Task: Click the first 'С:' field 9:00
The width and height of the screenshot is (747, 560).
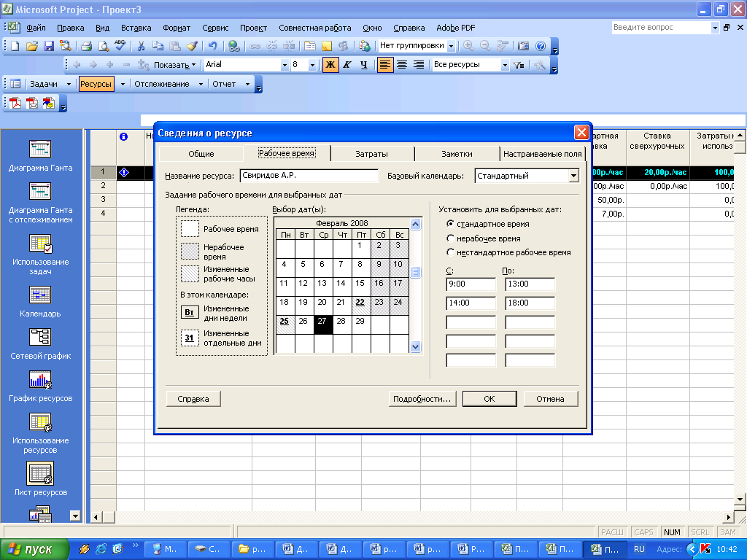Action: [471, 284]
